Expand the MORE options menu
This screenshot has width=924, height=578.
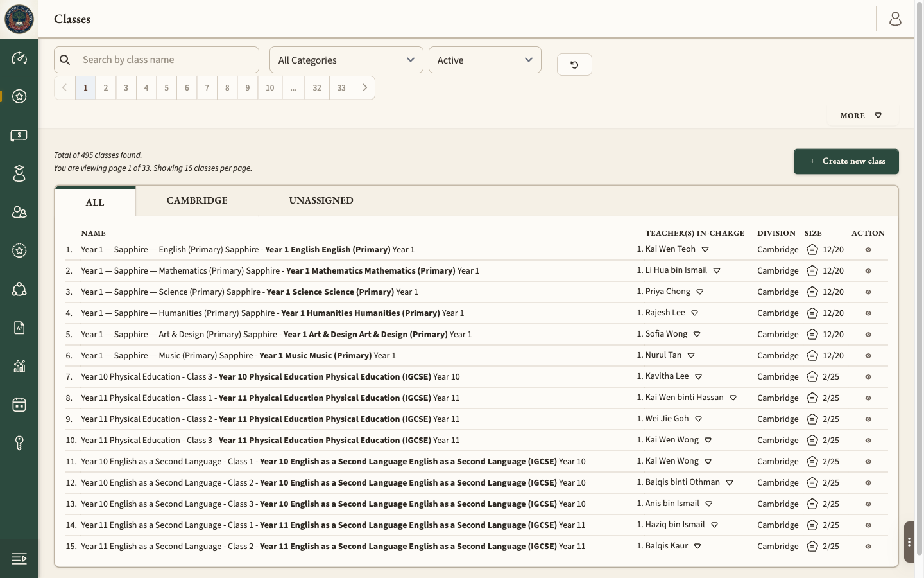click(x=861, y=116)
